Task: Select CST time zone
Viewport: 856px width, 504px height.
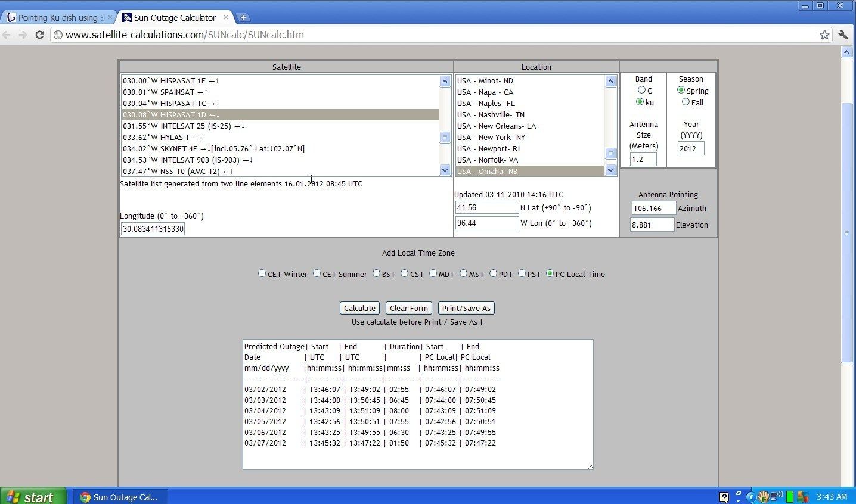Action: [x=404, y=273]
